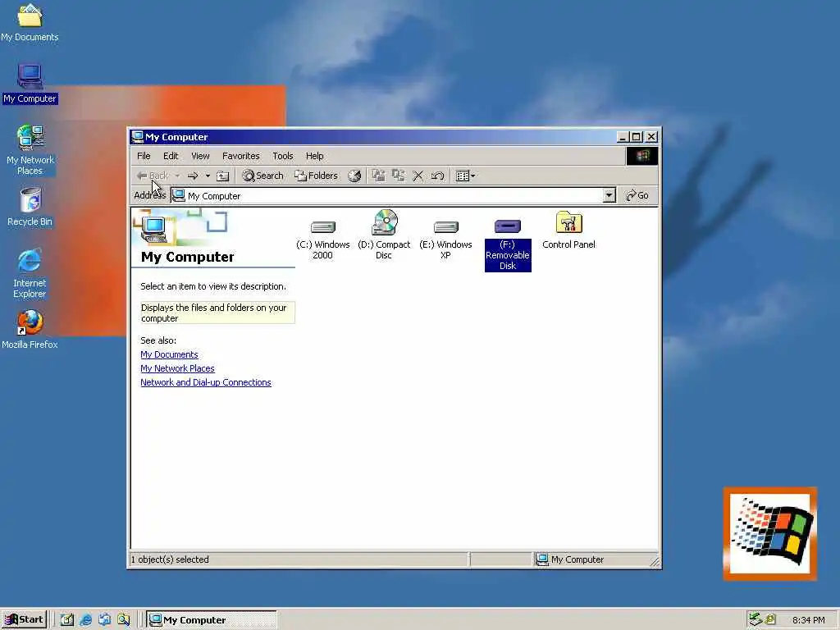Maximize the My Computer window
The image size is (840, 630).
636,137
